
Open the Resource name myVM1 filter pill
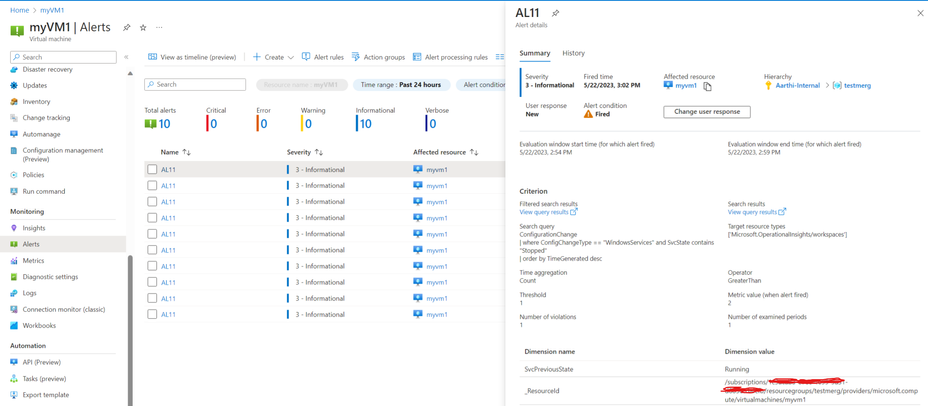click(x=302, y=85)
